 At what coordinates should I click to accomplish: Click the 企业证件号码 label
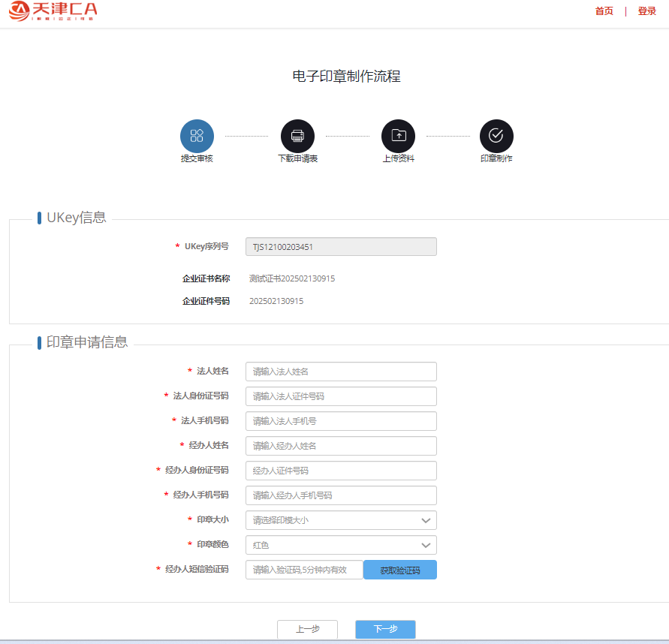206,301
